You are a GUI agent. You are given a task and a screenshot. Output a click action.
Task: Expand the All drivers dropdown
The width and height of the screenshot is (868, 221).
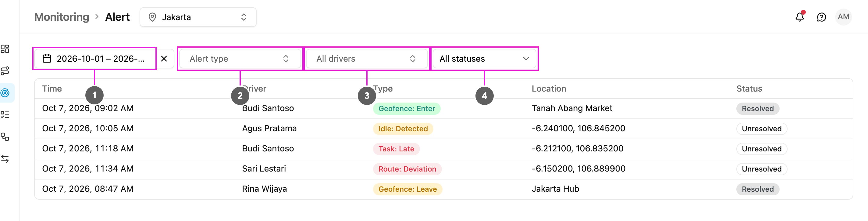point(367,59)
